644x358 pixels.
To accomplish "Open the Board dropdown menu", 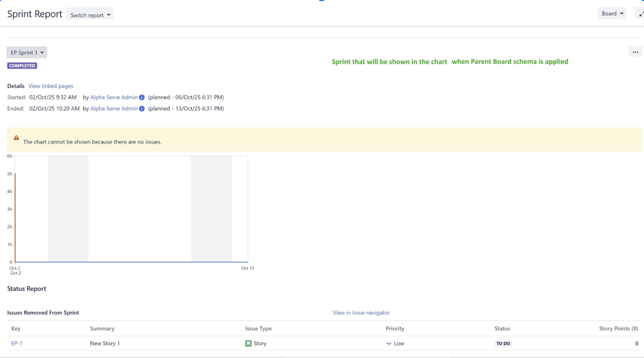I will click(x=611, y=13).
